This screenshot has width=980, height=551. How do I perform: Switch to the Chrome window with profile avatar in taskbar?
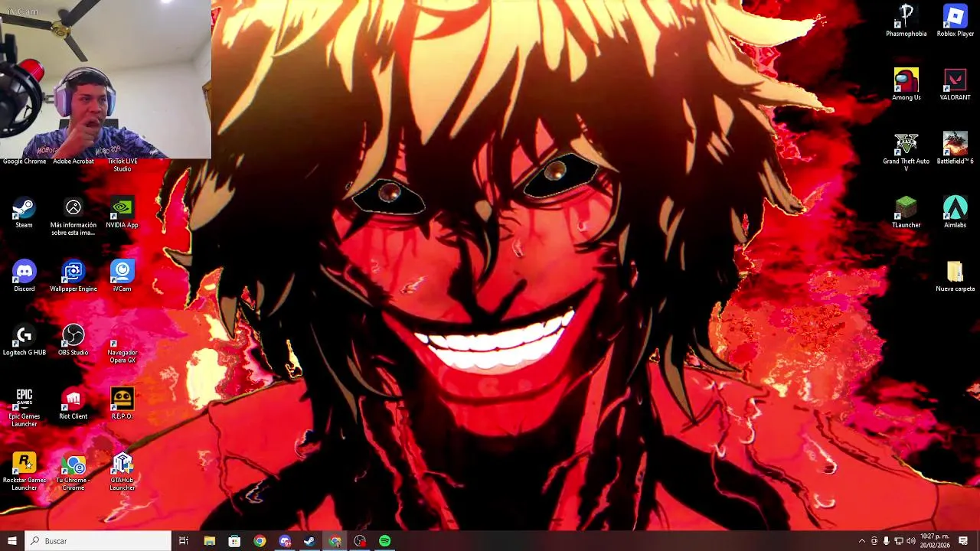tap(335, 541)
